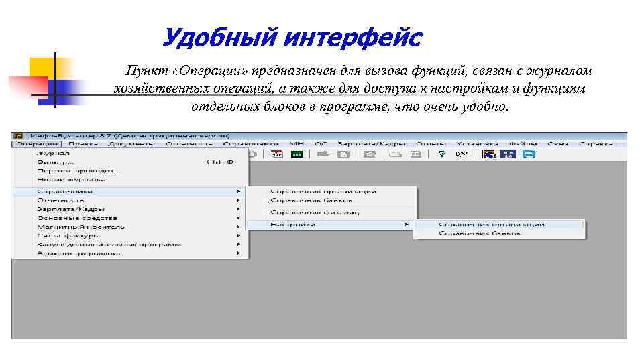
Task: Expand the Магнитный носитель submenu
Action: tap(129, 227)
